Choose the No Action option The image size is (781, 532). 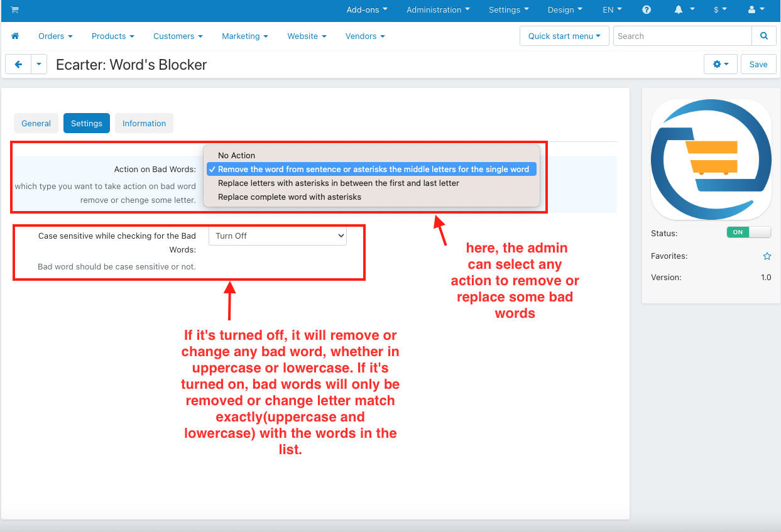point(371,155)
